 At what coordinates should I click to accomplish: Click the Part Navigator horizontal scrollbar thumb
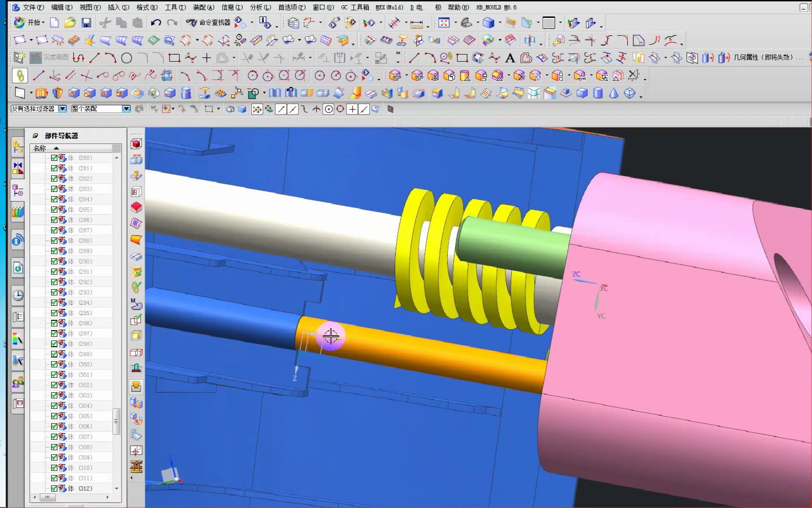(47, 497)
